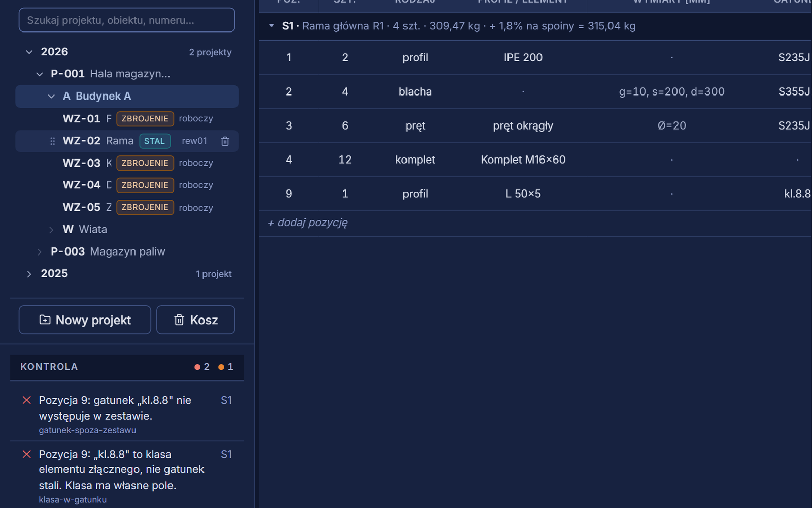
Task: Click the komplet type cell
Action: coord(415,160)
